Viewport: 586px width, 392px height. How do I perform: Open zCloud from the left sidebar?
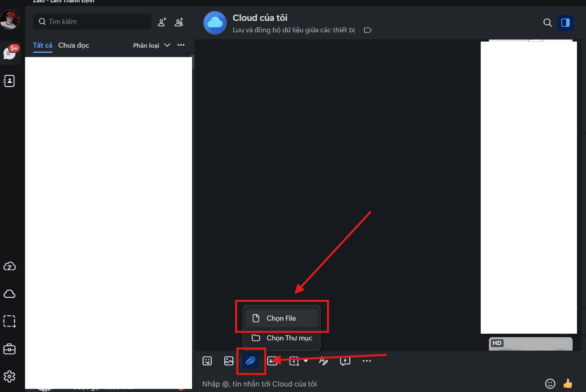pyautogui.click(x=9, y=266)
